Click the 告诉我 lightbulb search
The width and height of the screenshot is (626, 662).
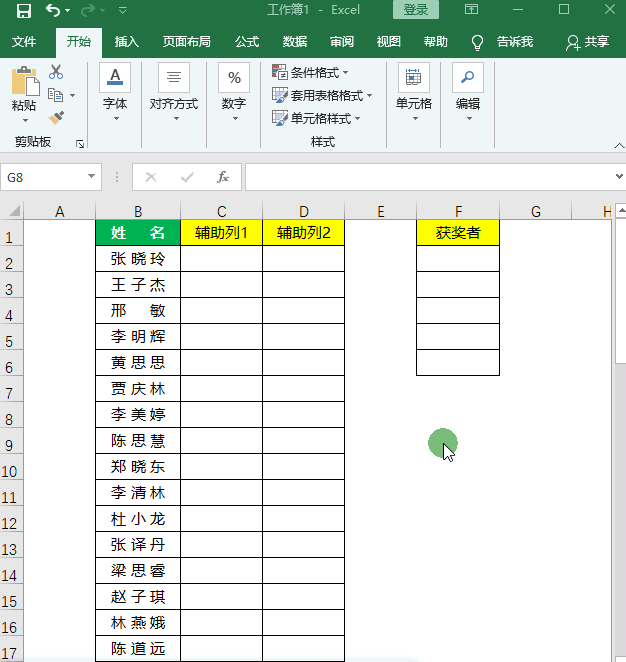click(502, 42)
